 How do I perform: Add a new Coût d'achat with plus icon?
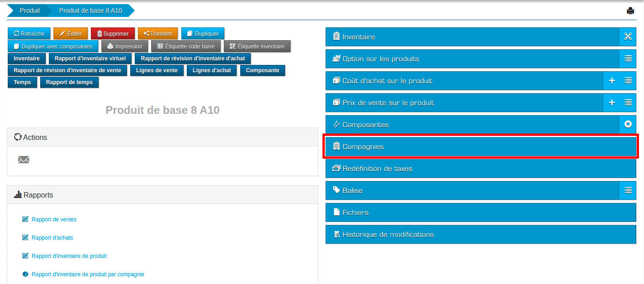click(612, 80)
